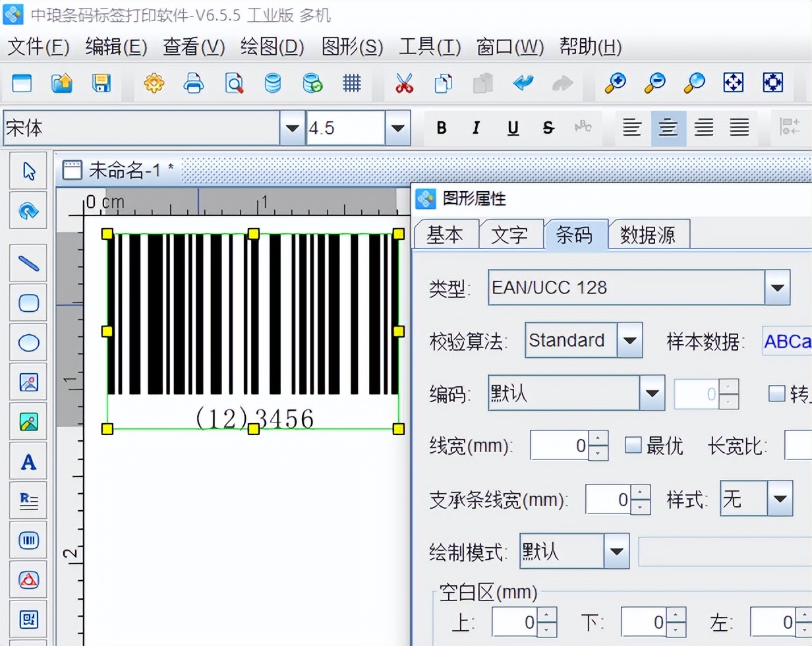
Task: Open the 校验算法 Standard dropdown
Action: tap(629, 340)
